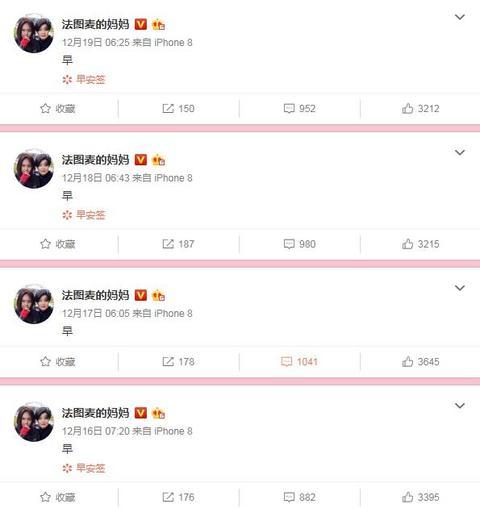This screenshot has width=480, height=508.
Task: Repost the December 19 post with 150 shares
Action: [178, 108]
